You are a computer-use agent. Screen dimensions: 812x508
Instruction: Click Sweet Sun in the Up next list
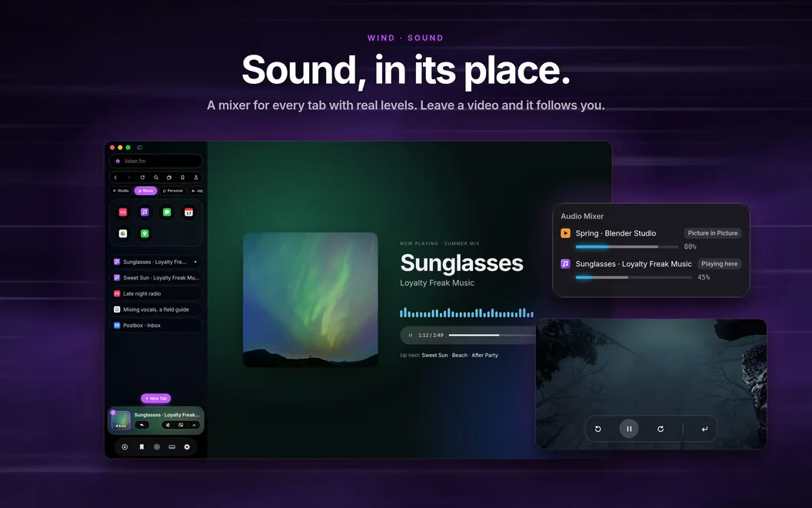pyautogui.click(x=434, y=356)
